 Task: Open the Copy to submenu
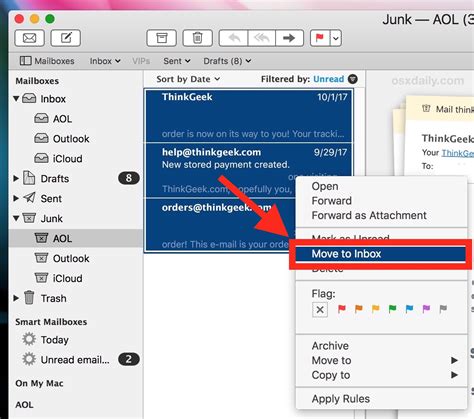coord(381,375)
